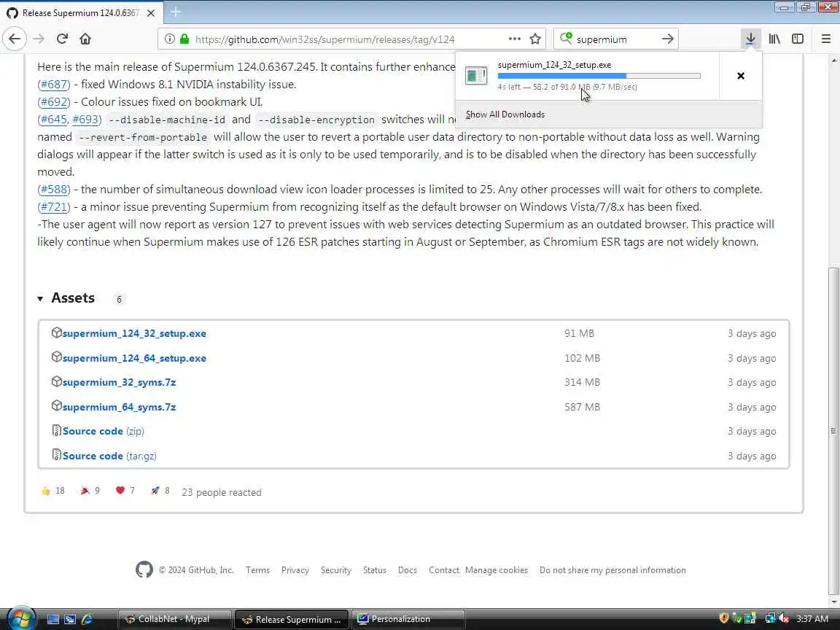Show All Downloads
Viewport: 840px width, 630px height.
(505, 114)
